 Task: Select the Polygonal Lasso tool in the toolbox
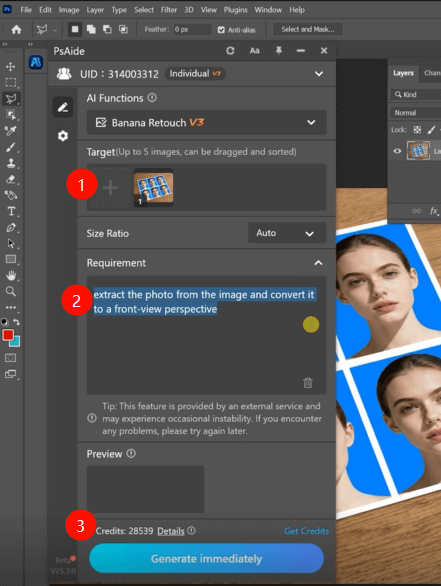pos(11,99)
